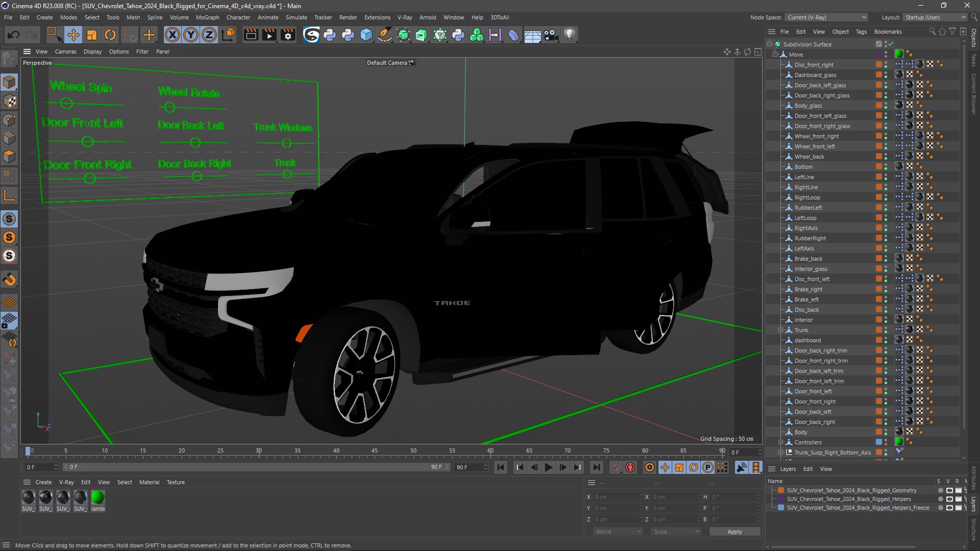The width and height of the screenshot is (980, 551).
Task: Toggle the X axis lock
Action: (173, 35)
